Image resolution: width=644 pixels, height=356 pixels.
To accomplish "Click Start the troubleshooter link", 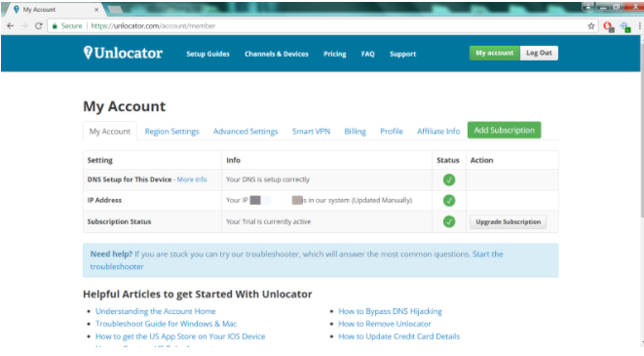I will point(296,260).
